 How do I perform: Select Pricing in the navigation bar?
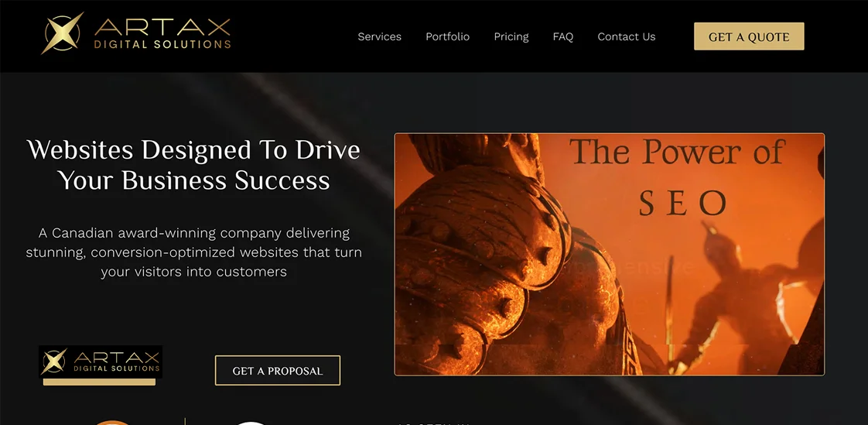511,36
